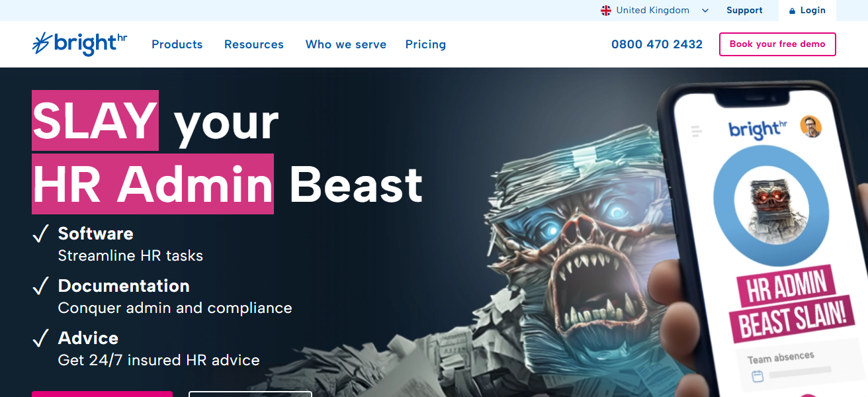This screenshot has height=397, width=868.
Task: Click the checkmark icon next to Documentation
Action: coord(41,287)
